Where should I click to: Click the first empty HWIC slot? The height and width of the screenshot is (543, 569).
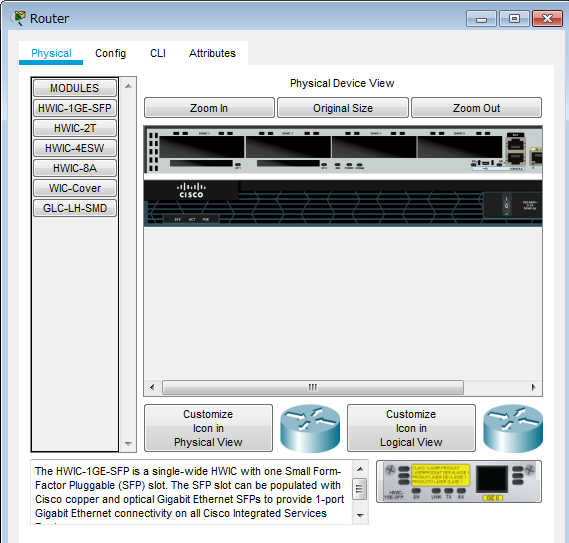[x=202, y=147]
